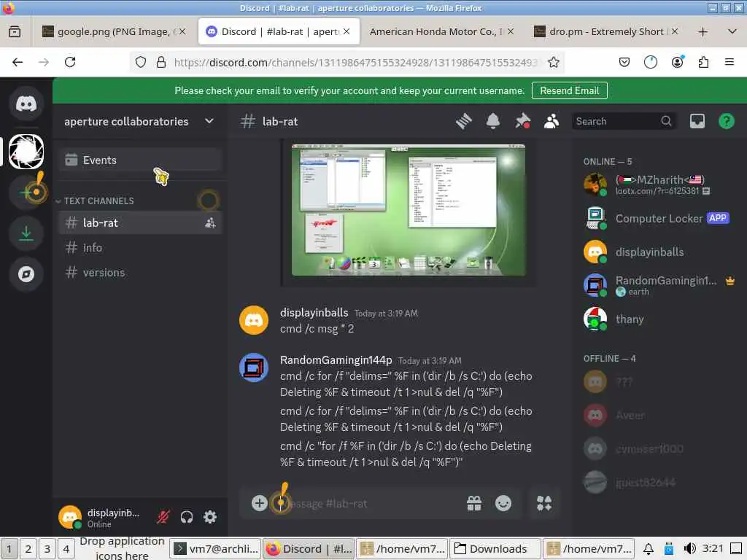The width and height of the screenshot is (747, 560).
Task: Click the site padlock icon
Action: click(161, 62)
